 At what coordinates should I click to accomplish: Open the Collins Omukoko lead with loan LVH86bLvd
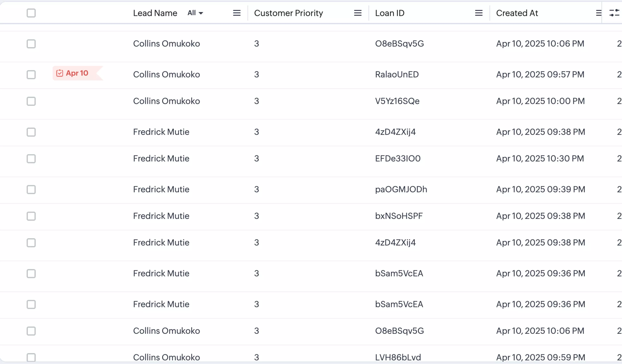click(166, 357)
